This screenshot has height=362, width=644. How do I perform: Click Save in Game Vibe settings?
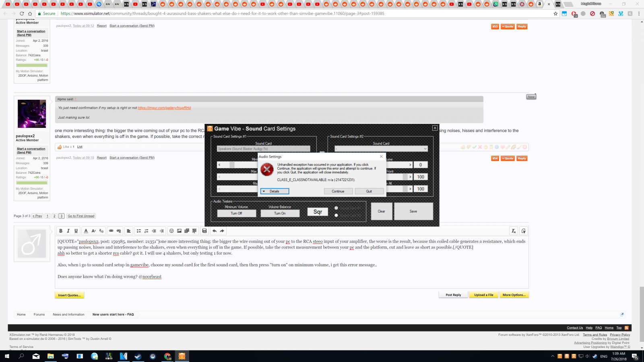[x=413, y=211]
